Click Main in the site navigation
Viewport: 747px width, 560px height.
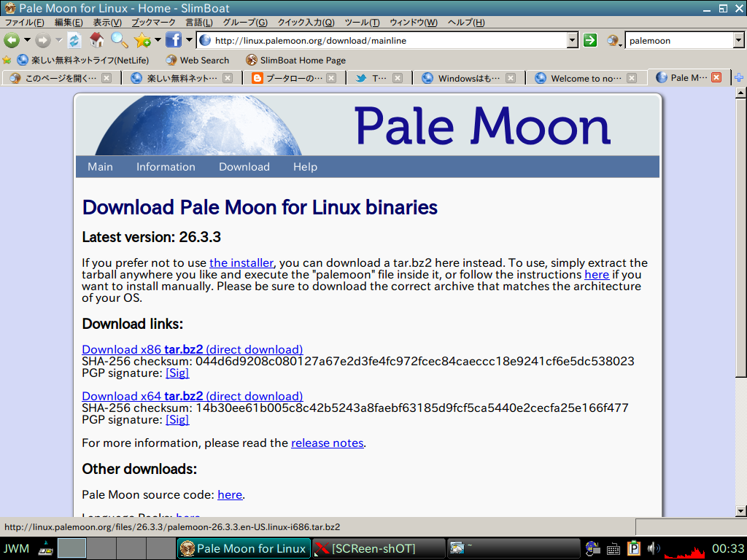[x=100, y=167]
